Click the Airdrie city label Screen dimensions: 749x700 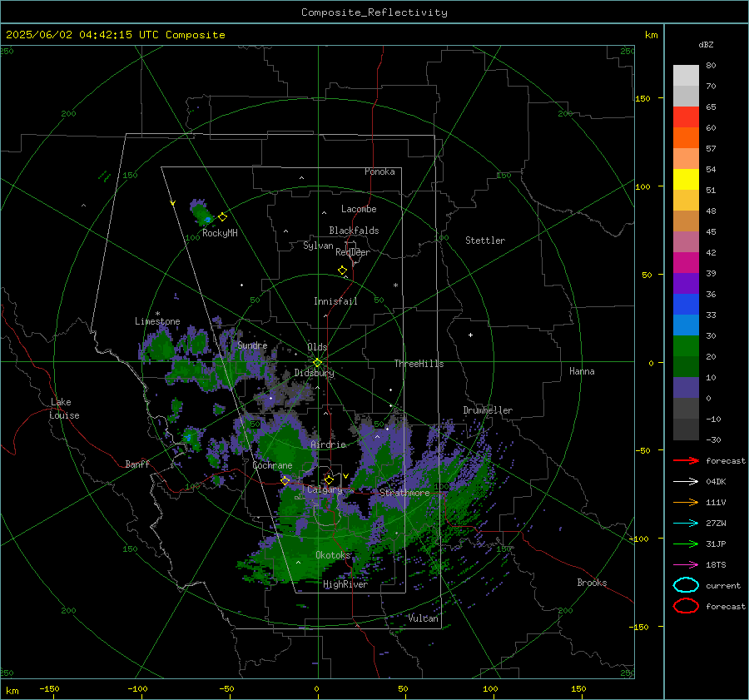328,444
